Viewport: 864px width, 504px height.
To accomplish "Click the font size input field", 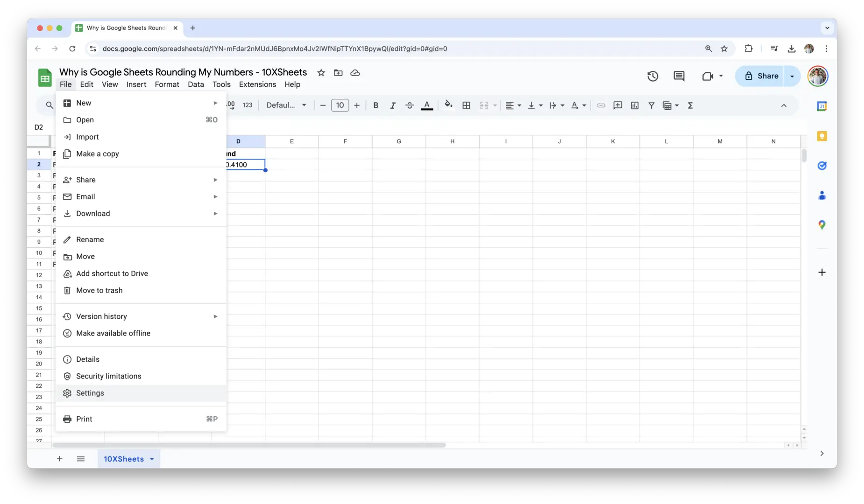I will tap(340, 105).
